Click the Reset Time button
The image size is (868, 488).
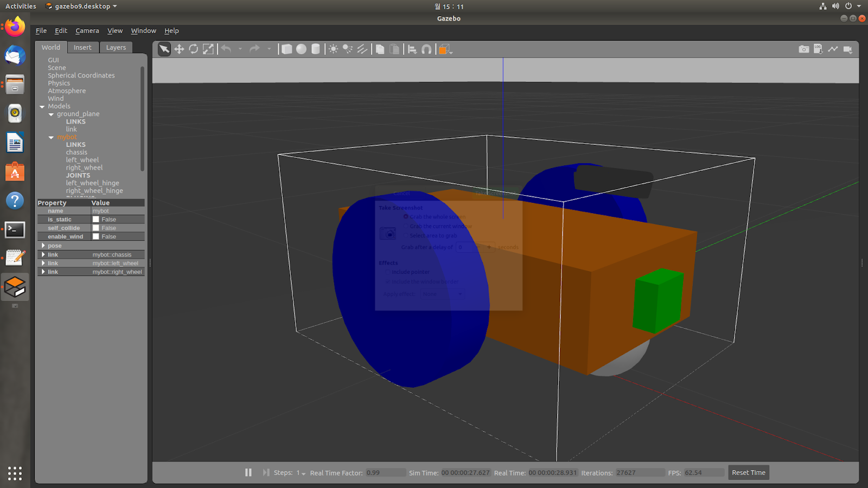749,472
